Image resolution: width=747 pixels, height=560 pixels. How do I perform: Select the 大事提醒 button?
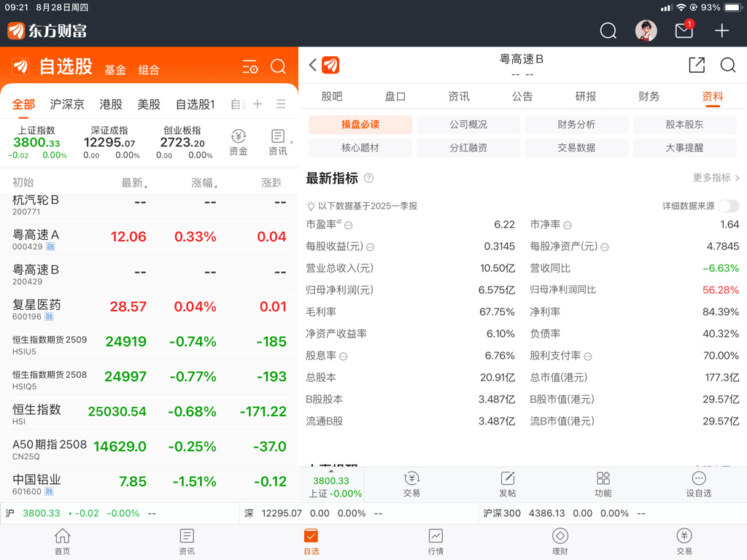tap(684, 148)
